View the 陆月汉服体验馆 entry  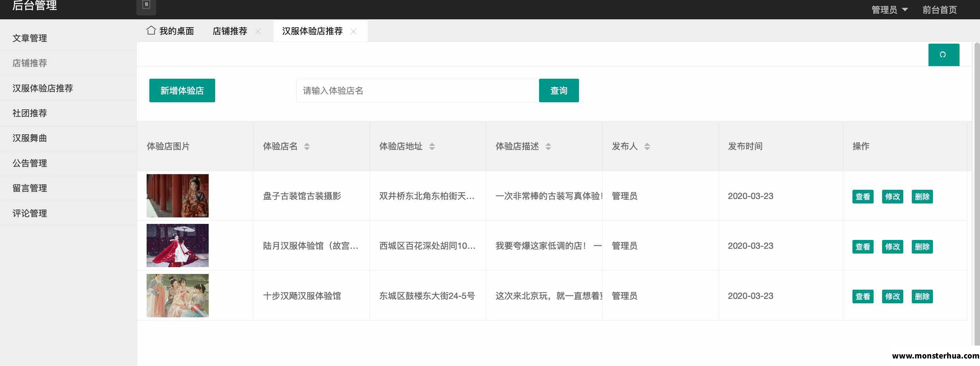863,247
